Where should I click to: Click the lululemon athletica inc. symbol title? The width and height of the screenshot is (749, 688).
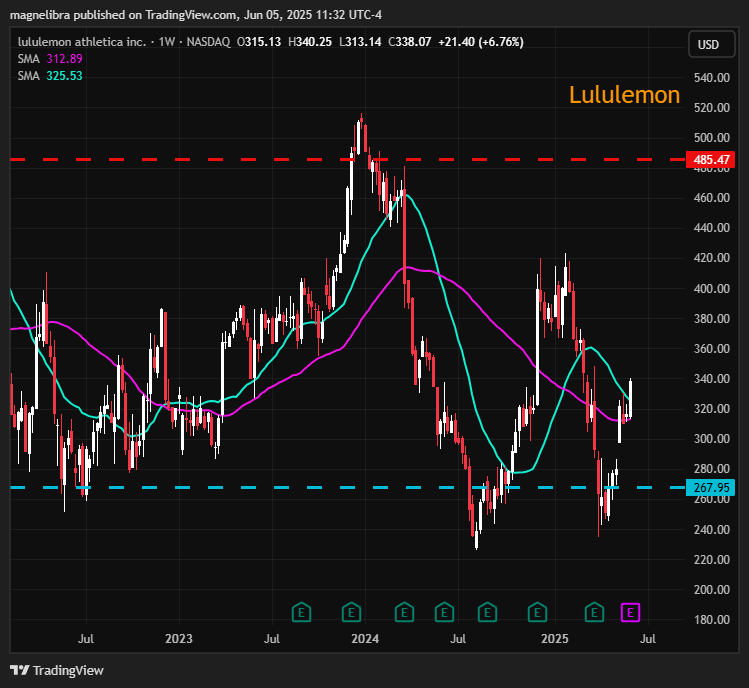pos(82,42)
